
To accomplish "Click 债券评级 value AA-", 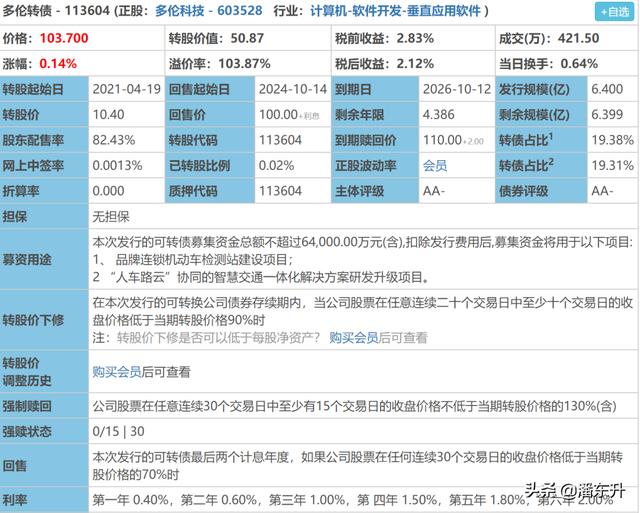I will pos(602,191).
